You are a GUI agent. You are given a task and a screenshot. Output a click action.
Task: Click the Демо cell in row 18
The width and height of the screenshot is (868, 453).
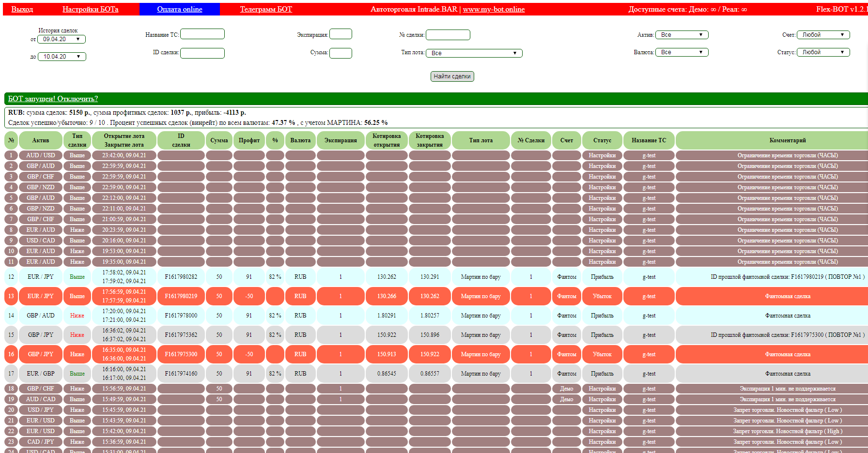567,389
